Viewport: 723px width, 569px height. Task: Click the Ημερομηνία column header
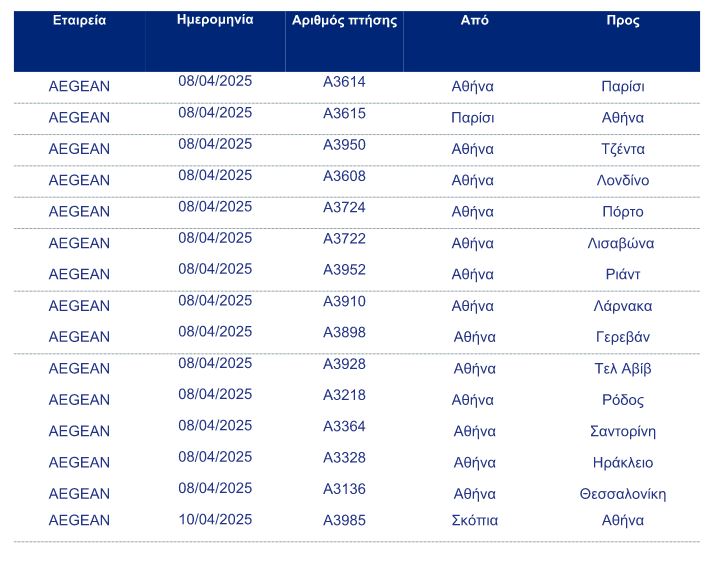pyautogui.click(x=215, y=20)
